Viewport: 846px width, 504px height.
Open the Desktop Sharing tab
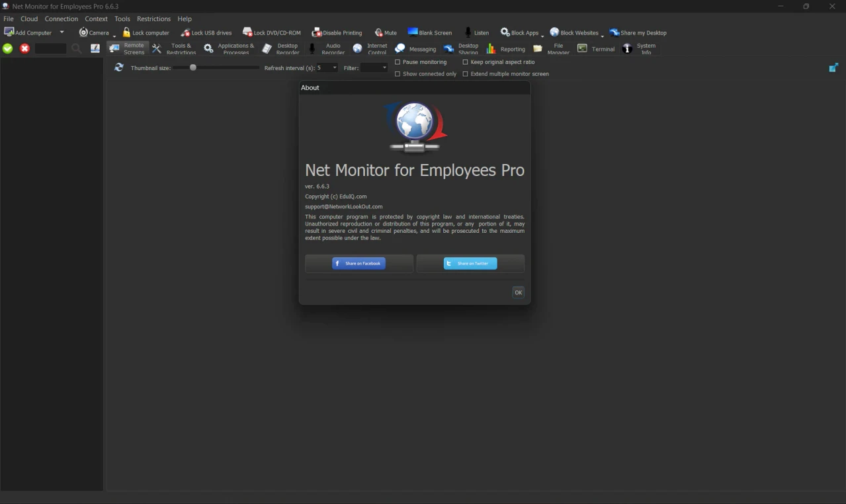461,48
